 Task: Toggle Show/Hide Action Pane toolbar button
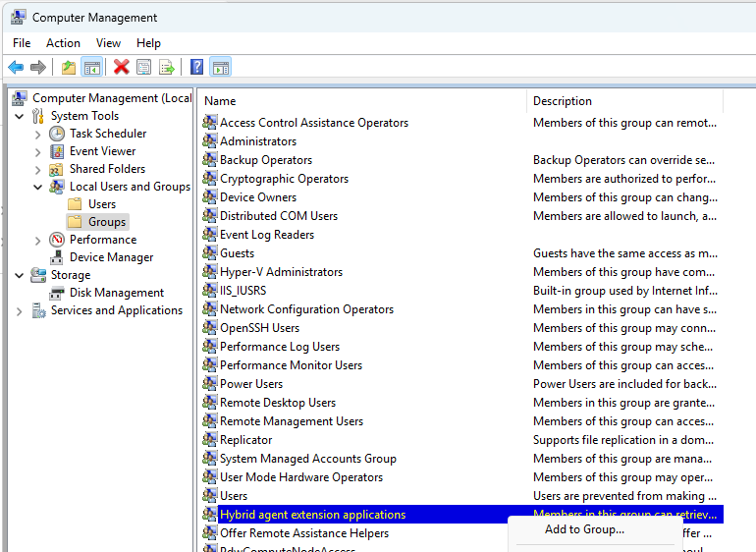[221, 67]
